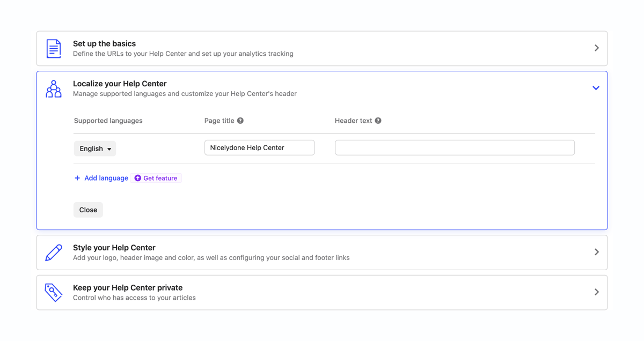Open the Header text help tooltip icon
The image size is (644, 341).
pos(378,120)
